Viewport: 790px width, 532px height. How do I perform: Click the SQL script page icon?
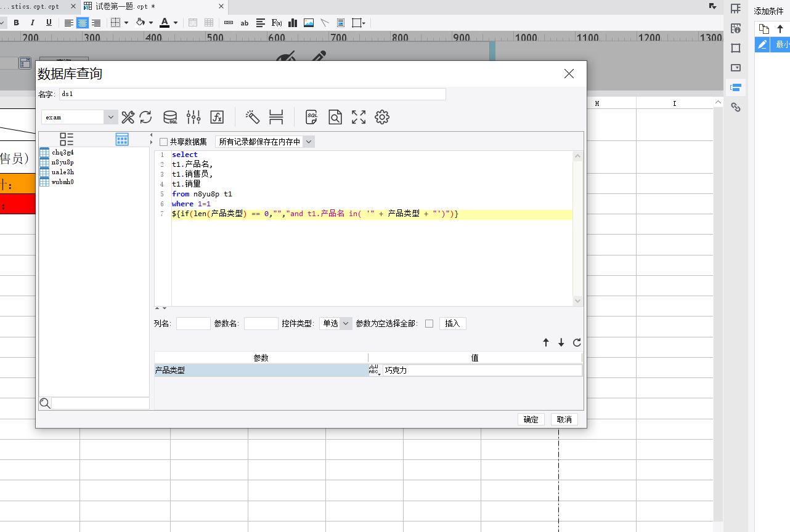pos(312,117)
